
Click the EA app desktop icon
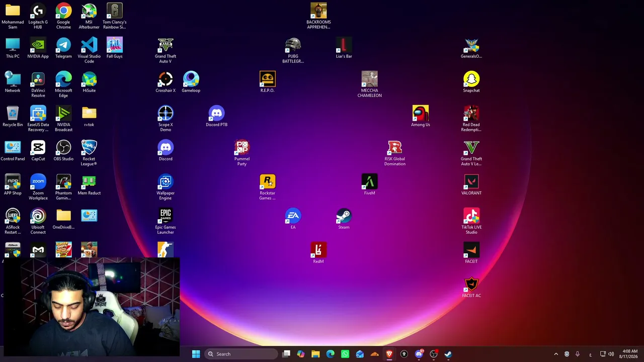pos(293,219)
